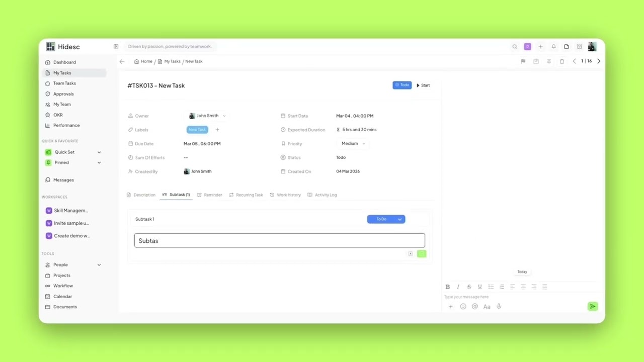
Task: Go to previous task arrow
Action: coord(575,61)
